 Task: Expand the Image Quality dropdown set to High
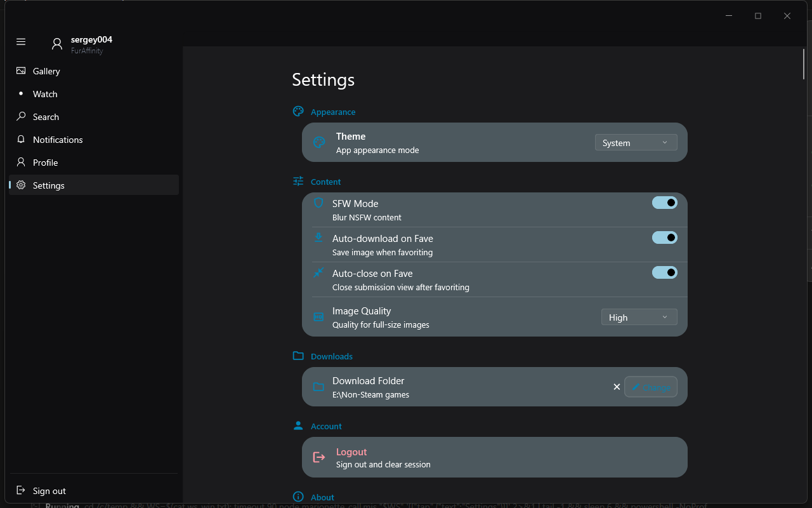[x=639, y=317]
